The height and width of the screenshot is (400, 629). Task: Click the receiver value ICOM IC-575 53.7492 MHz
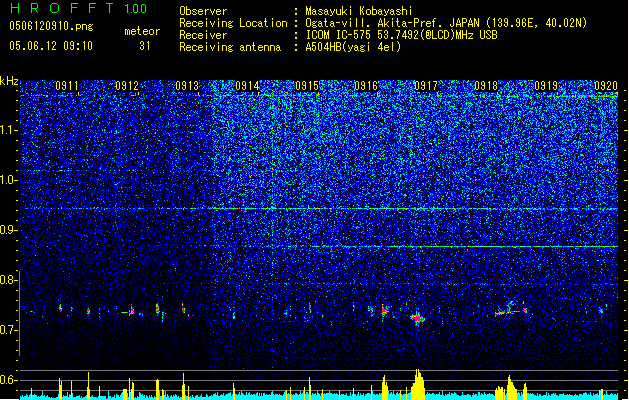coord(402,35)
